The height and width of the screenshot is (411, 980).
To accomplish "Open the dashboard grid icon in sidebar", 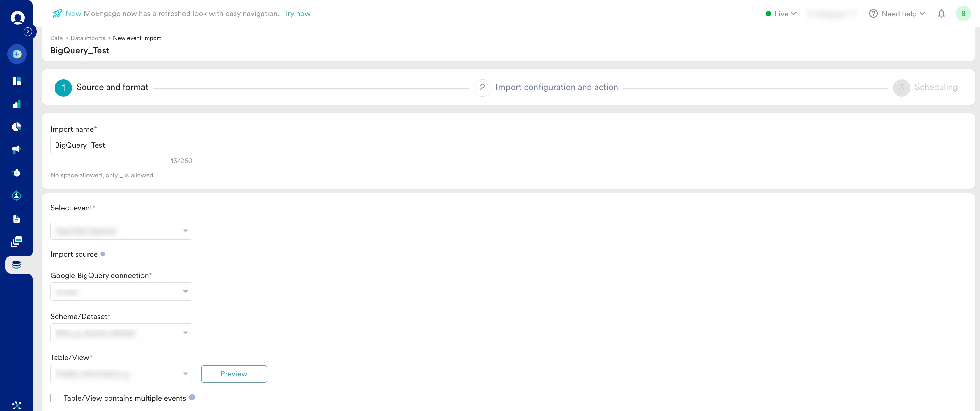I will pyautogui.click(x=16, y=81).
